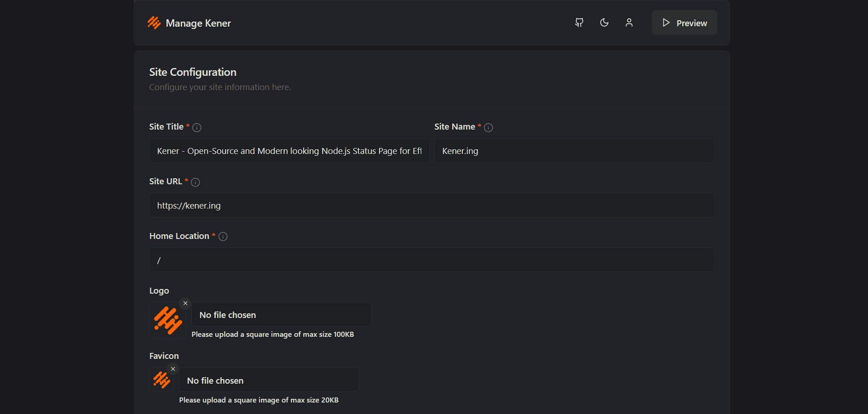
Task: Click the Preview button
Action: tap(684, 22)
